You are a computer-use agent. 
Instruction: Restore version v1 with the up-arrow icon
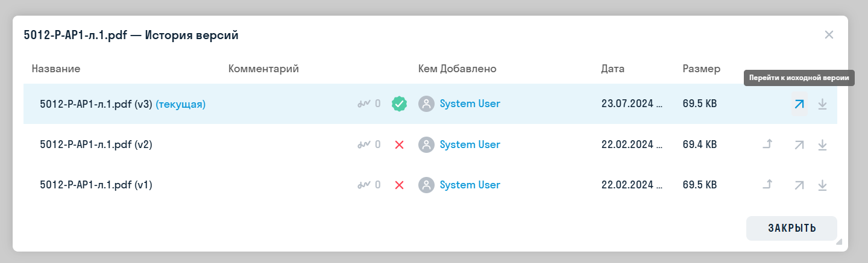[767, 185]
